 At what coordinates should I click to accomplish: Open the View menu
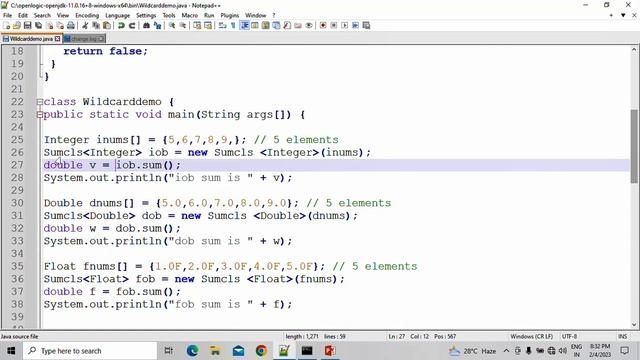(62, 16)
